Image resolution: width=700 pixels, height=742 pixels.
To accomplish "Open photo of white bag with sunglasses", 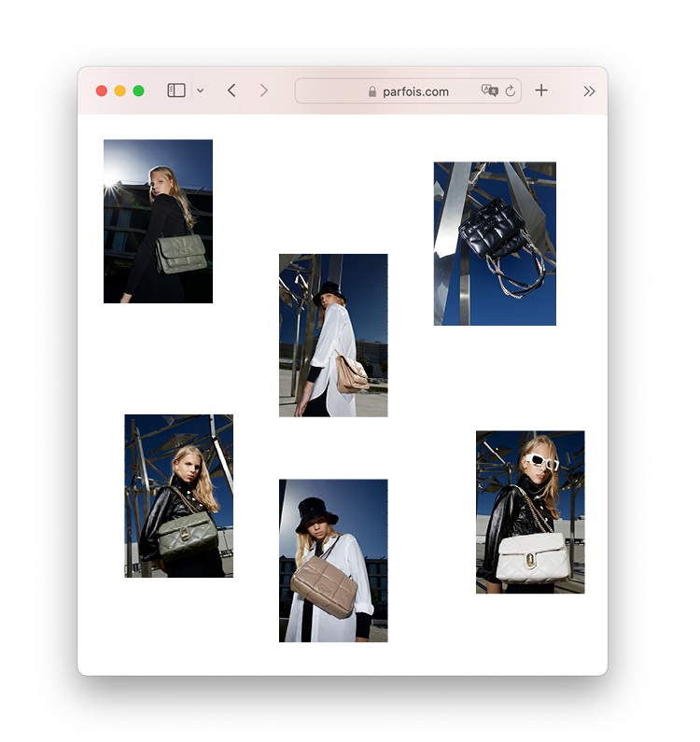I will [x=530, y=512].
